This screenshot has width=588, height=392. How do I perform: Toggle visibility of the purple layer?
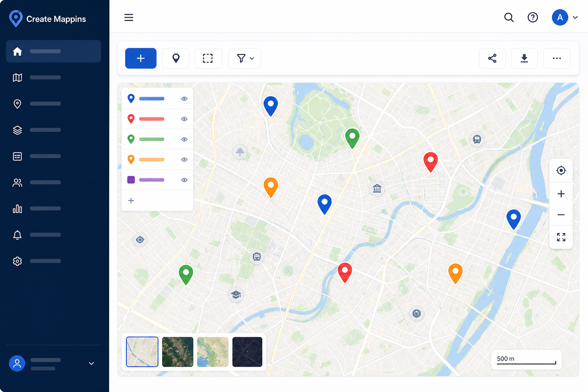coord(184,180)
